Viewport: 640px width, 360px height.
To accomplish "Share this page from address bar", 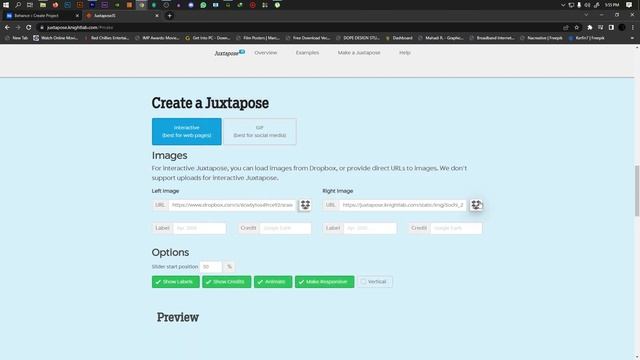I will (x=566, y=27).
